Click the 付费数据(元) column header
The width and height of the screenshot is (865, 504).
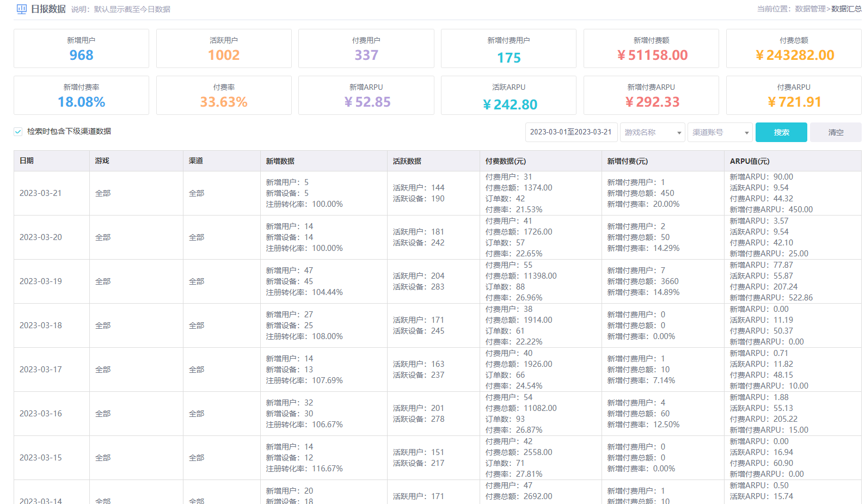tap(505, 161)
